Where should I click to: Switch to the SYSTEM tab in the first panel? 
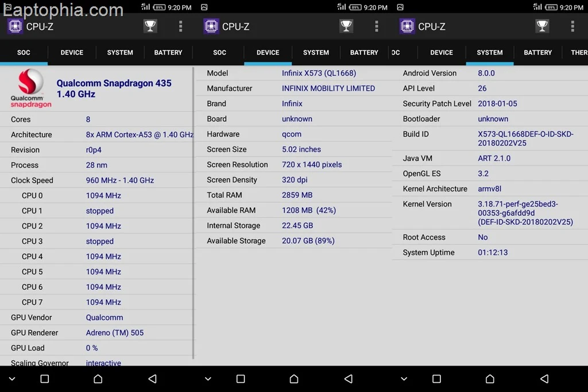(120, 52)
